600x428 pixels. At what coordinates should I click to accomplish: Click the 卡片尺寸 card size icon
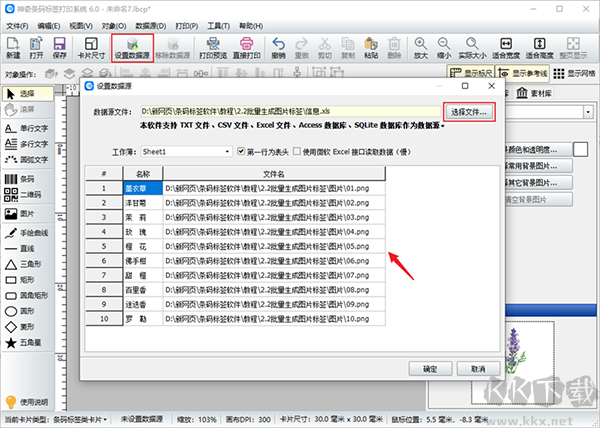[91, 48]
